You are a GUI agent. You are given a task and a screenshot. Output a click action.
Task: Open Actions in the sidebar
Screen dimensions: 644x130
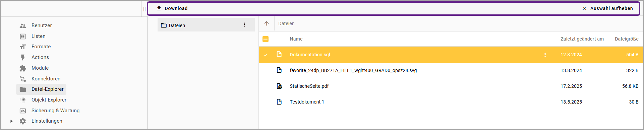click(x=40, y=57)
